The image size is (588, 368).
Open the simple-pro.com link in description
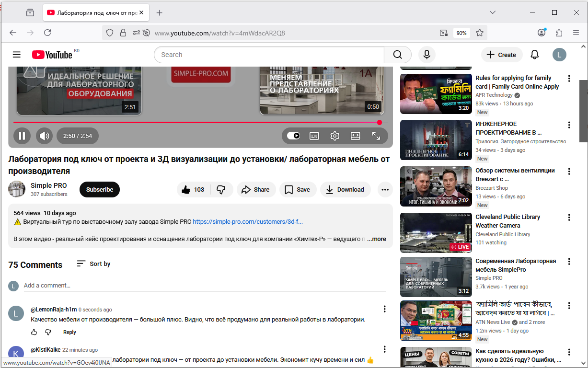pyautogui.click(x=248, y=222)
